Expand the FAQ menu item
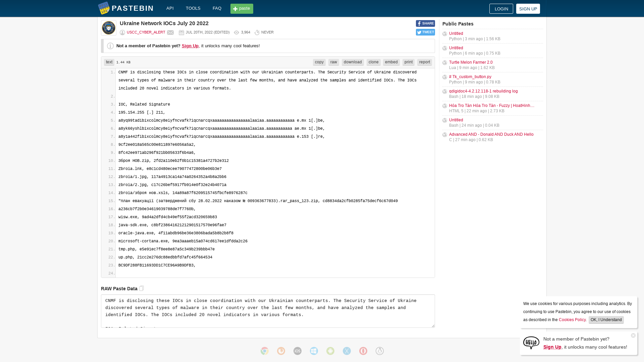 pyautogui.click(x=217, y=8)
